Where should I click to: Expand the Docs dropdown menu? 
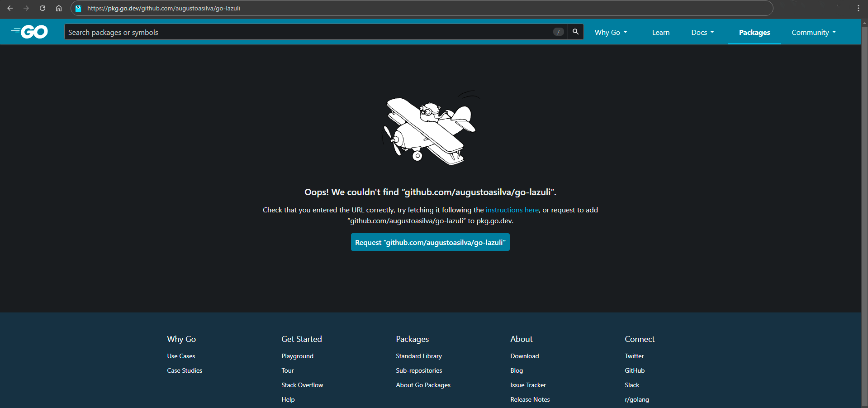click(x=702, y=32)
